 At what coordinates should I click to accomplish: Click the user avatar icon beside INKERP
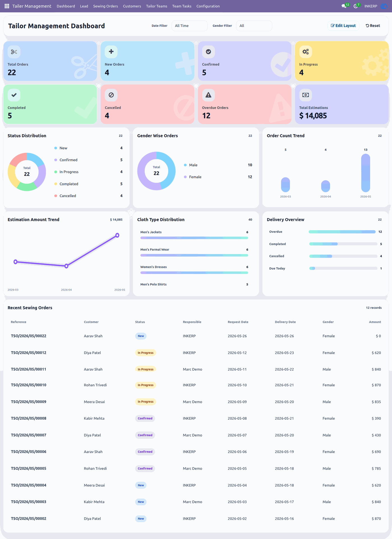click(x=384, y=6)
